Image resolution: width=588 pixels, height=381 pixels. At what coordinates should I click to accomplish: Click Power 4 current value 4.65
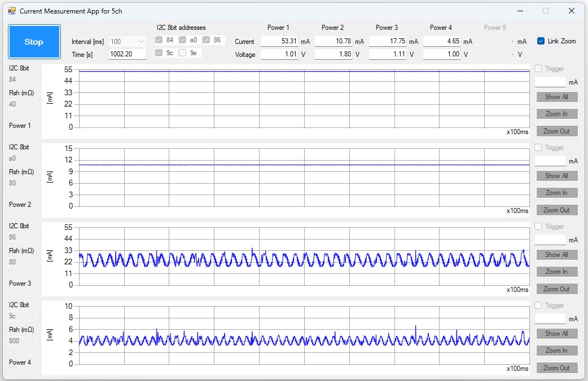(x=442, y=41)
